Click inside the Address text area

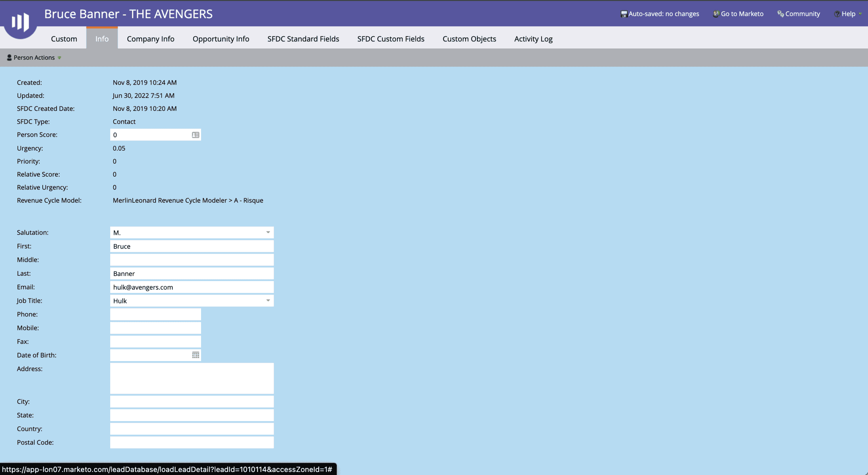[192, 378]
